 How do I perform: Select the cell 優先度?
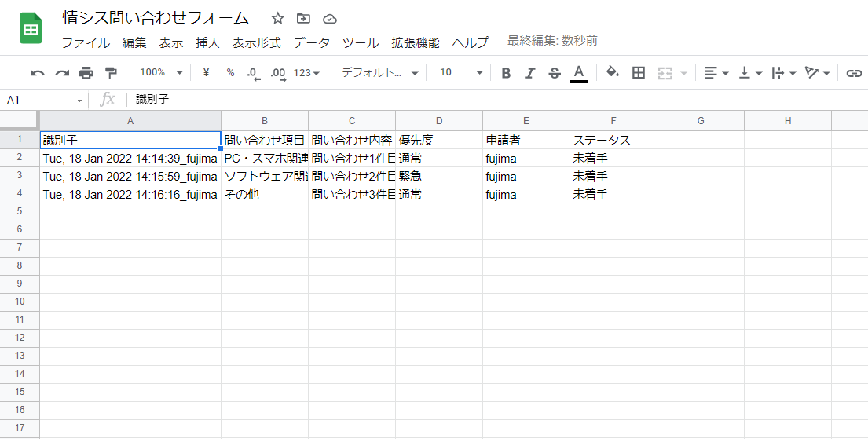439,140
